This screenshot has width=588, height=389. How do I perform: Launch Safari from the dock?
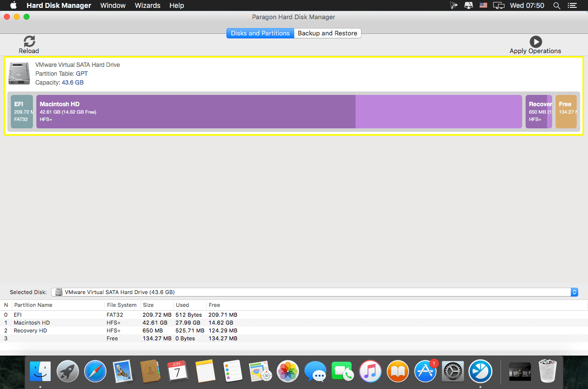(x=95, y=371)
